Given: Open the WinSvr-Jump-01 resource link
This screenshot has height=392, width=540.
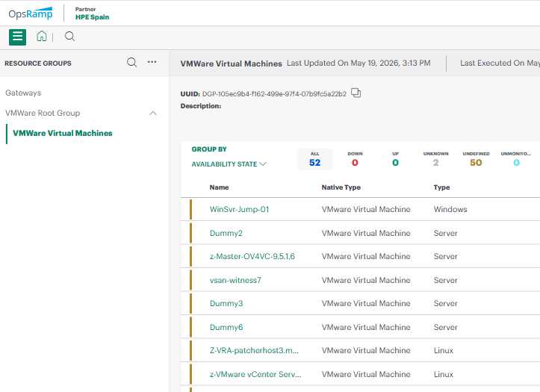Looking at the screenshot, I should [239, 209].
